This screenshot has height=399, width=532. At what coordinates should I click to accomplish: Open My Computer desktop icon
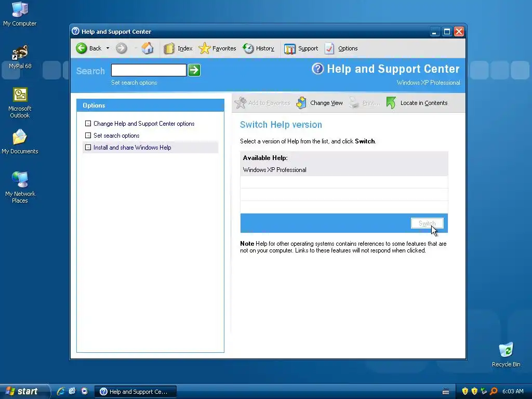[20, 14]
